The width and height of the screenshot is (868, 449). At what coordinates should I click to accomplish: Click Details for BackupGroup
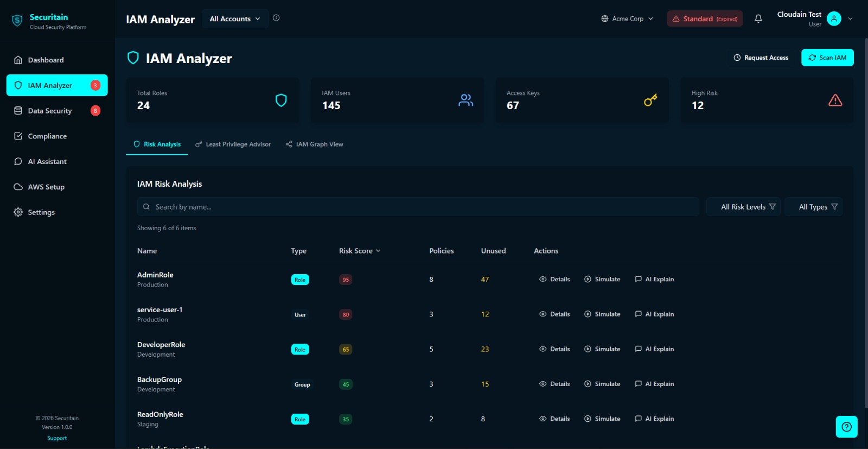point(554,384)
